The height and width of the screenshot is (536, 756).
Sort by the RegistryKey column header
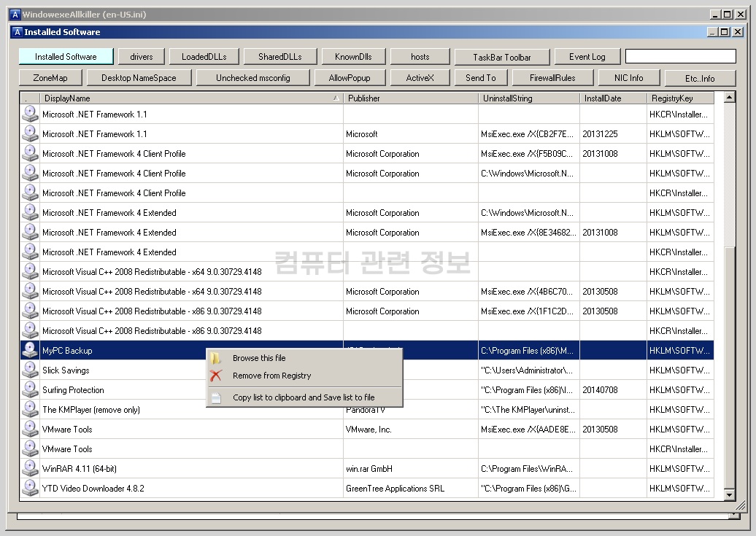[x=680, y=98]
